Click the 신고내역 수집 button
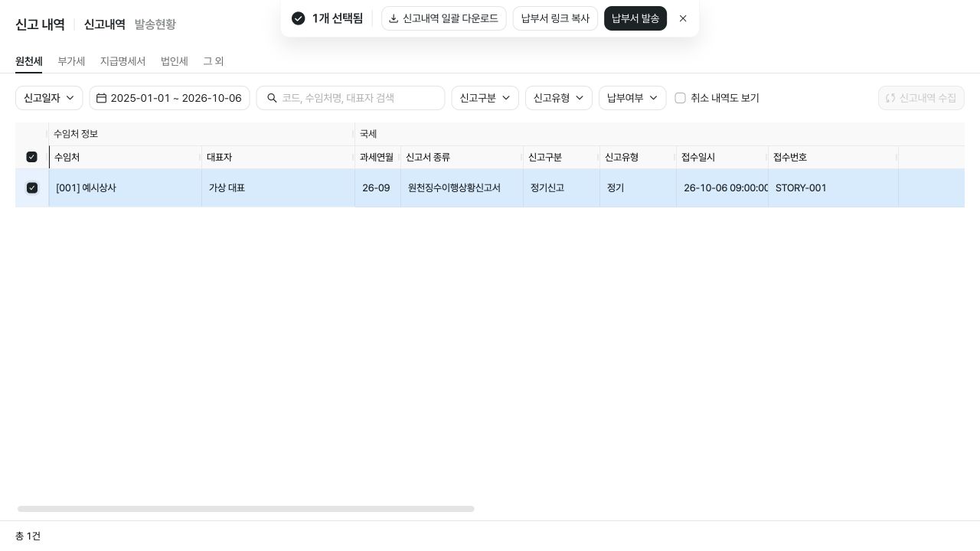Viewport: 980px width, 551px height. click(921, 98)
